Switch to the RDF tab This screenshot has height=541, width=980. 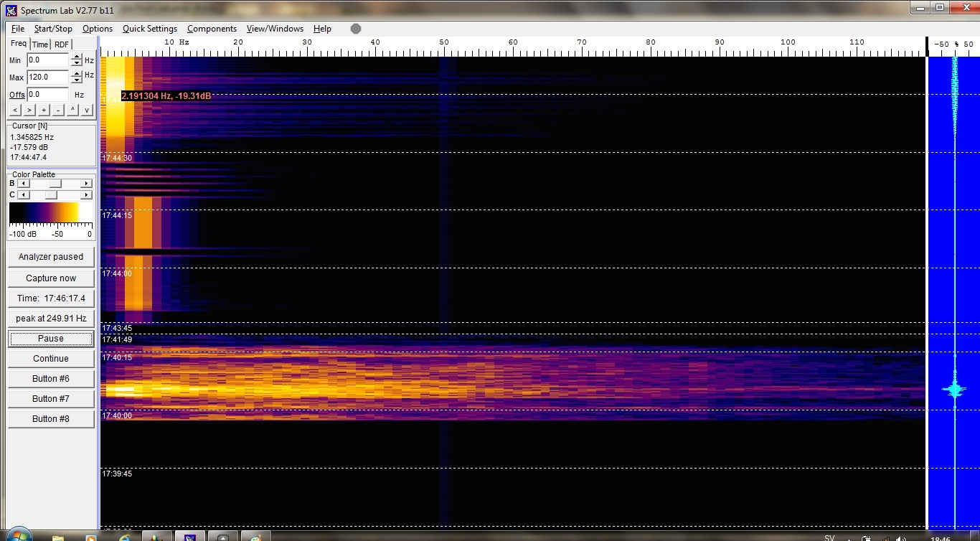pos(62,44)
